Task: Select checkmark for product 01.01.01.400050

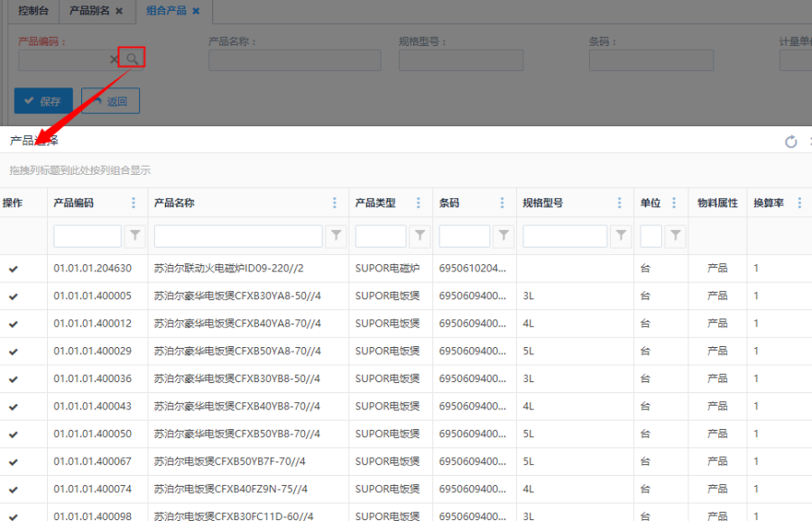Action: click(x=14, y=434)
